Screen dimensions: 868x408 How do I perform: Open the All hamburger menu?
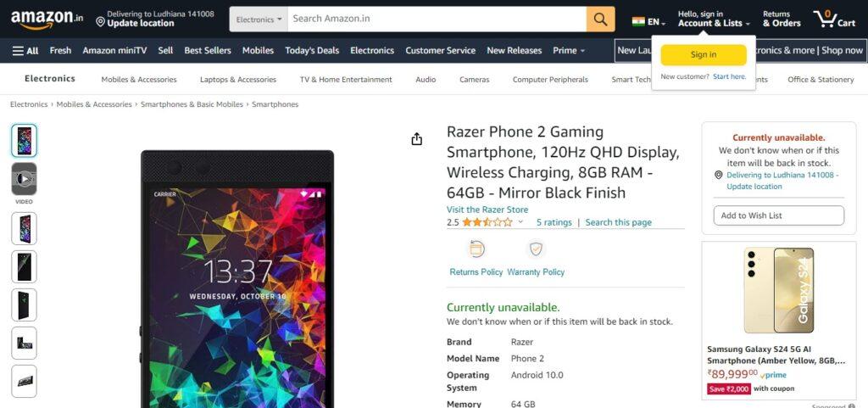tap(25, 50)
